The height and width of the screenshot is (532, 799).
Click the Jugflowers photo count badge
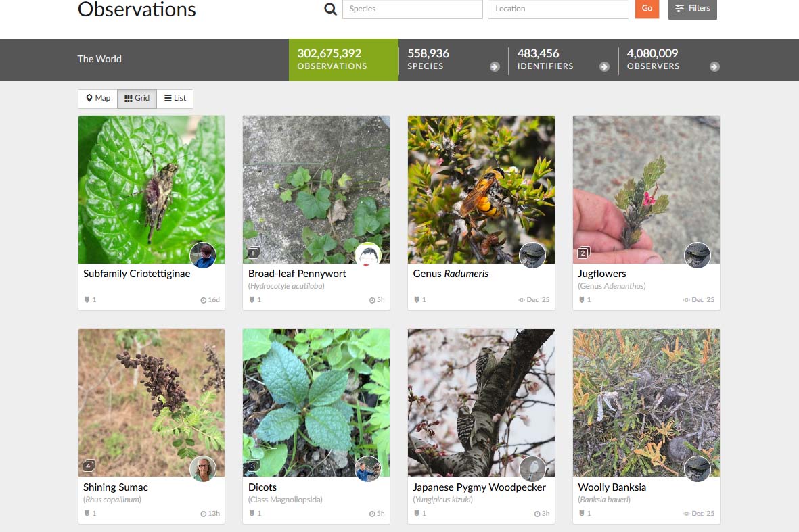tap(583, 253)
